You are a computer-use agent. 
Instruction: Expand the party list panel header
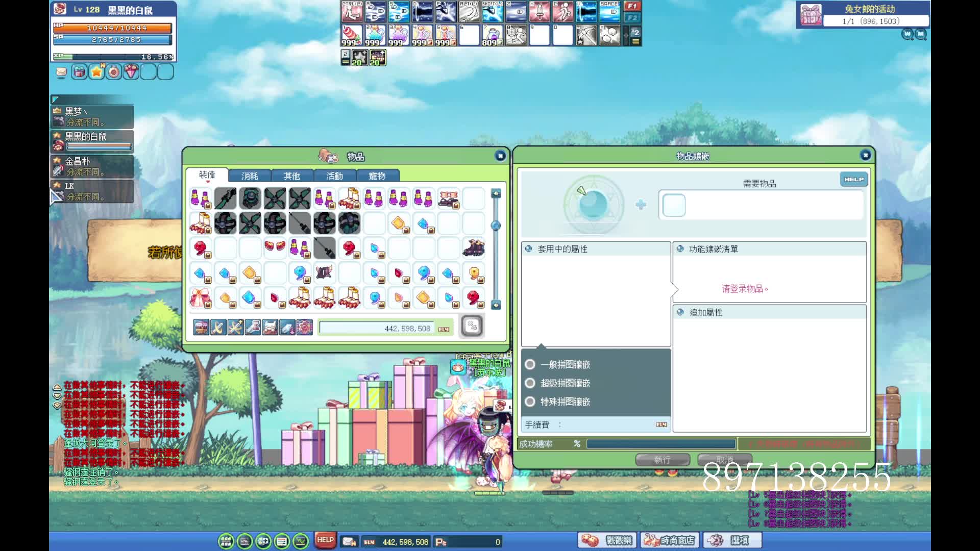[x=55, y=99]
